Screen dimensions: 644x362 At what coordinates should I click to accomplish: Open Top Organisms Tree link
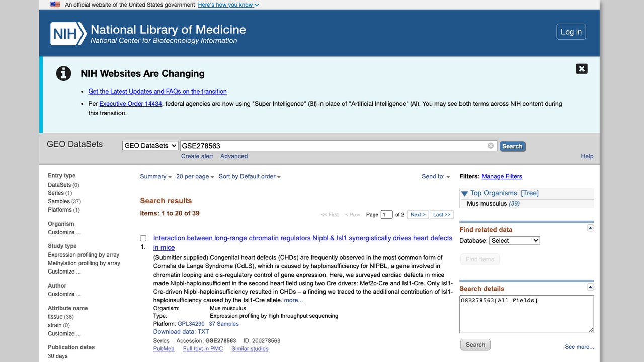[530, 193]
